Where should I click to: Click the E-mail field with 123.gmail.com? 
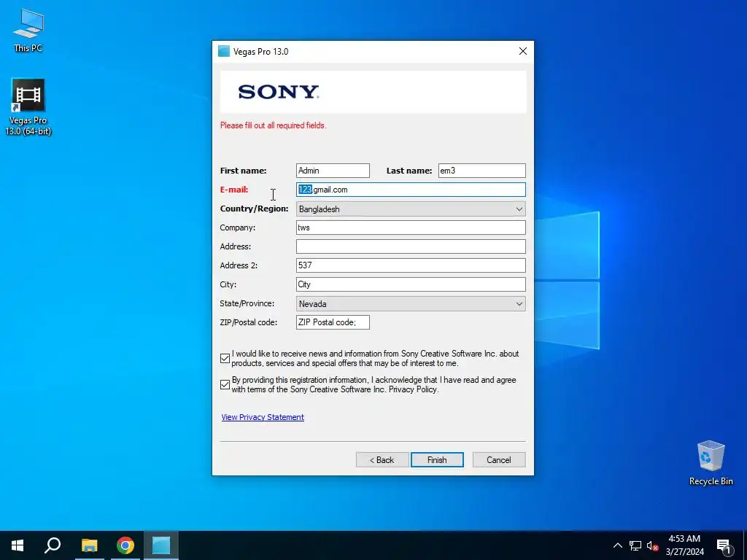[411, 190]
